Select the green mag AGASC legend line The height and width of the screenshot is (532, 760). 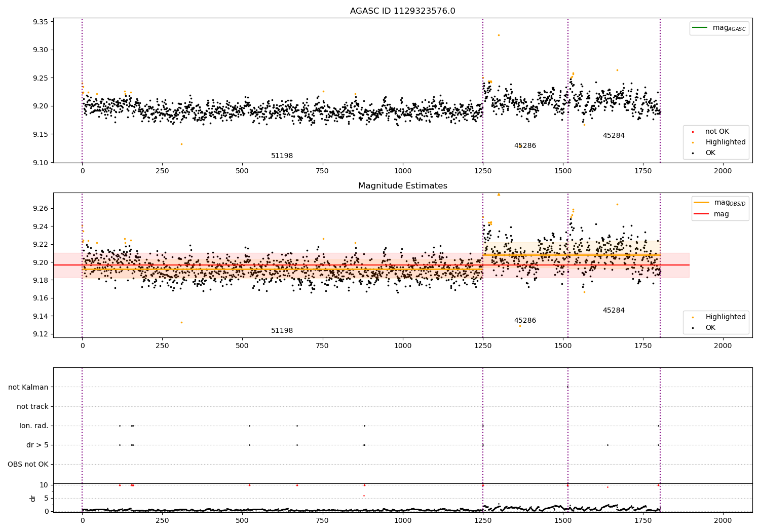click(700, 28)
